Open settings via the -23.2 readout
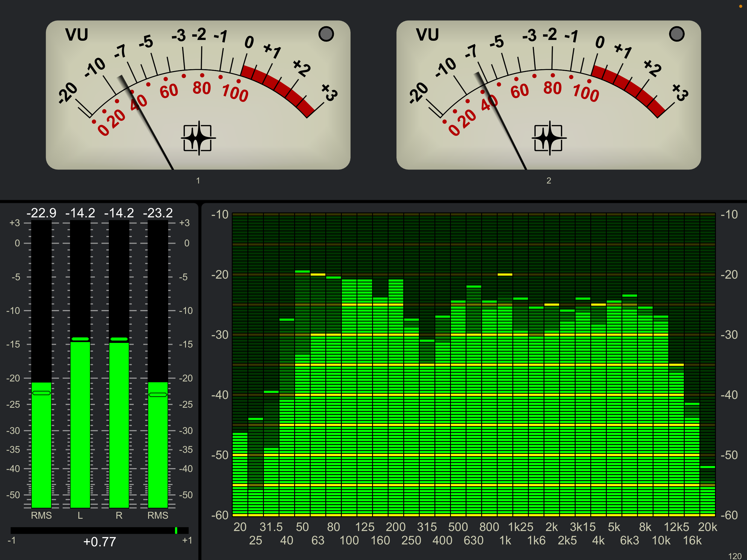The height and width of the screenshot is (560, 747). [x=158, y=213]
